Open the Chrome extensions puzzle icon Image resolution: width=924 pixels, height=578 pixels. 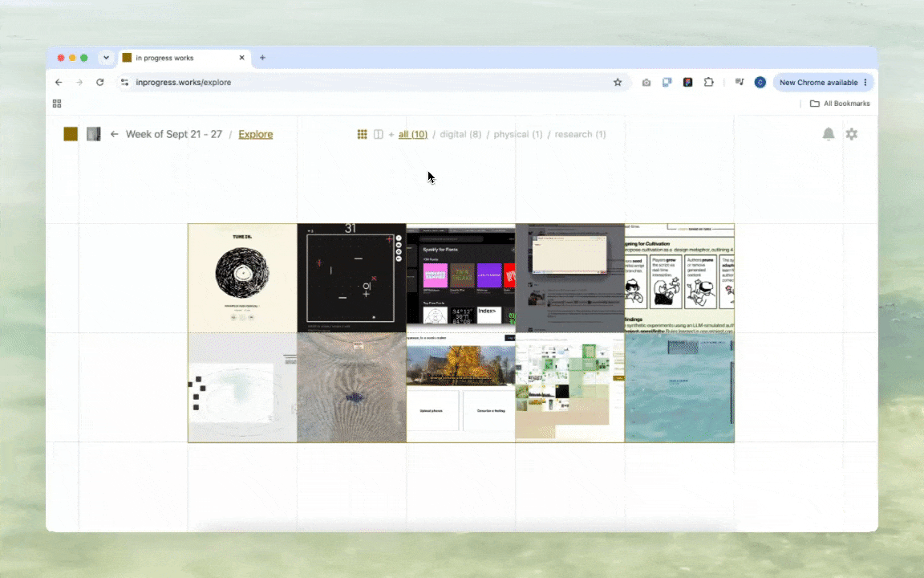pos(709,83)
